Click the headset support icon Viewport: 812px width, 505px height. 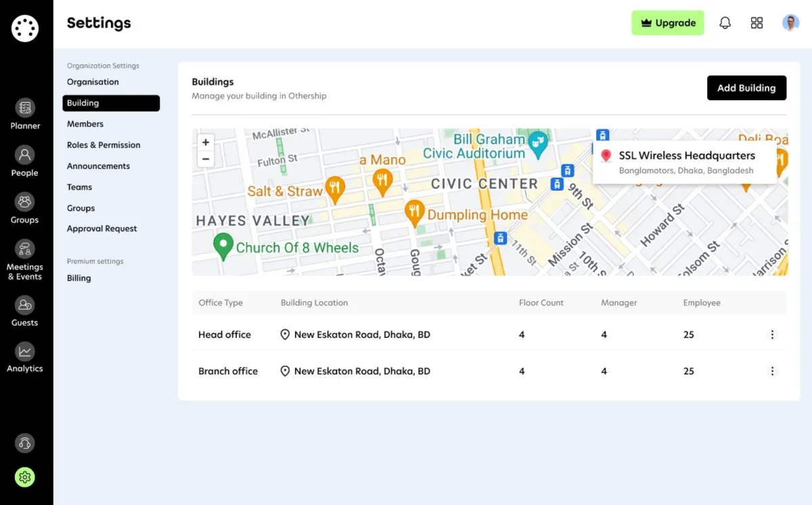(25, 443)
